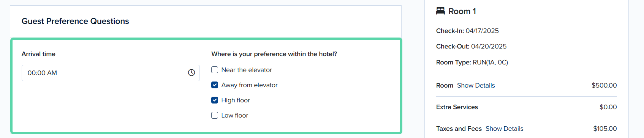Select the Room Type RUN(1A, 0C) text
The width and height of the screenshot is (644, 138).
pos(490,62)
